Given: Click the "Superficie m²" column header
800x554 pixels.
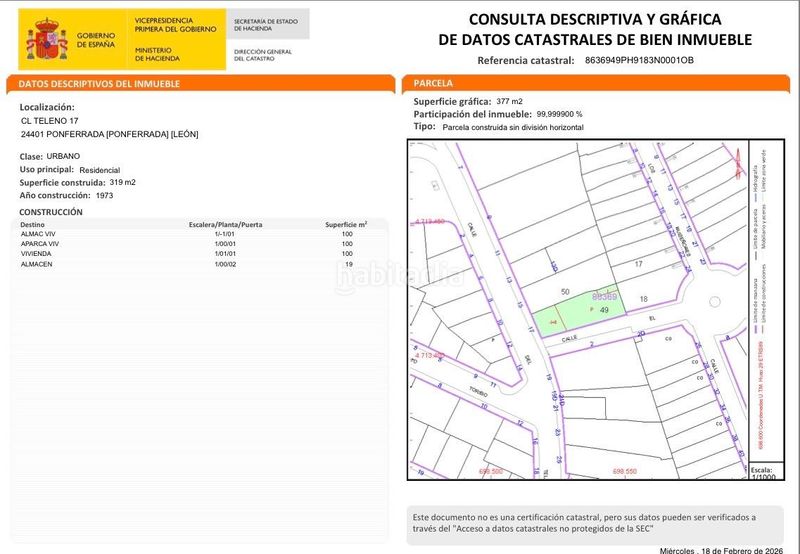Looking at the screenshot, I should pos(346,224).
